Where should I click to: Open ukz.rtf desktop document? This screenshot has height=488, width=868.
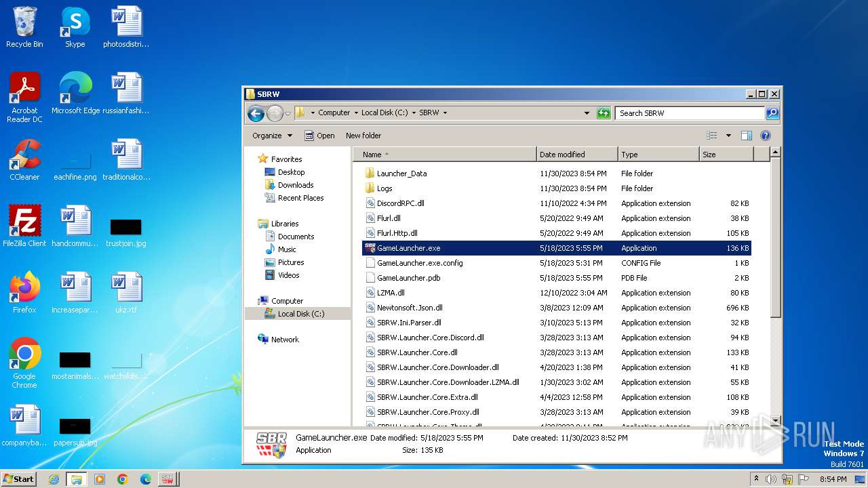coord(126,293)
